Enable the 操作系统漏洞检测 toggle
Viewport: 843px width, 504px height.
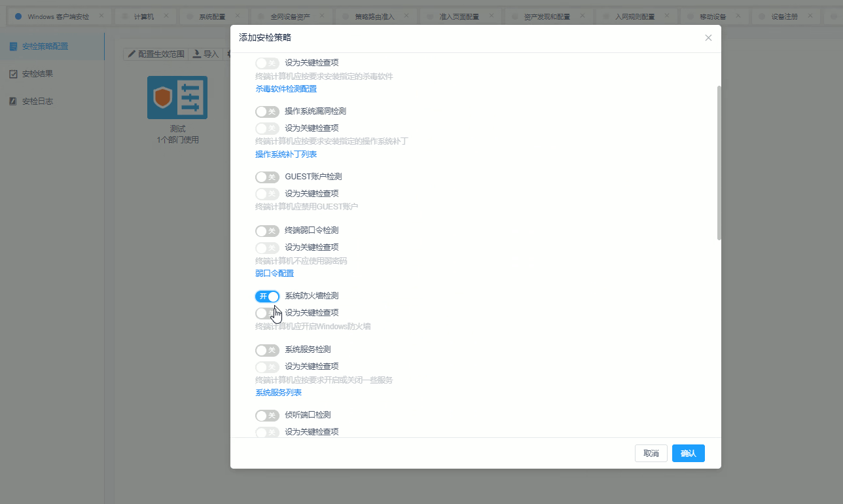click(267, 112)
